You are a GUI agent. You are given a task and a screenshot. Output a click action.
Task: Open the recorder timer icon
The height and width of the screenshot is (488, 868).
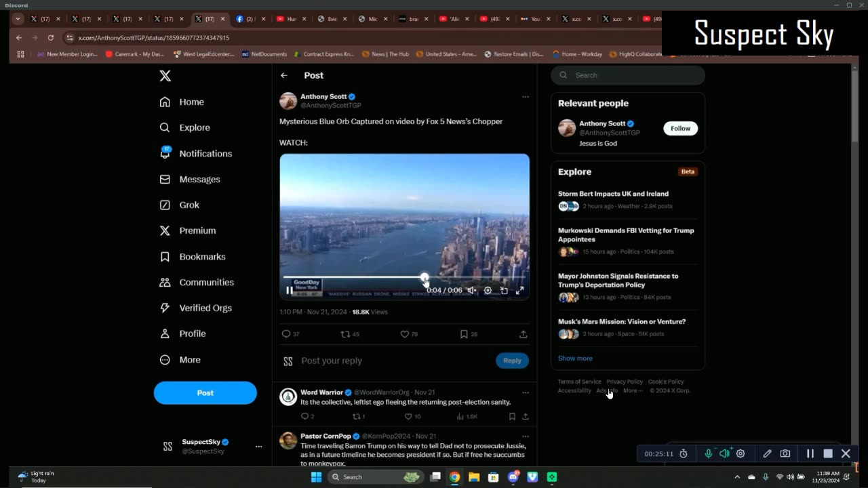pyautogui.click(x=684, y=453)
